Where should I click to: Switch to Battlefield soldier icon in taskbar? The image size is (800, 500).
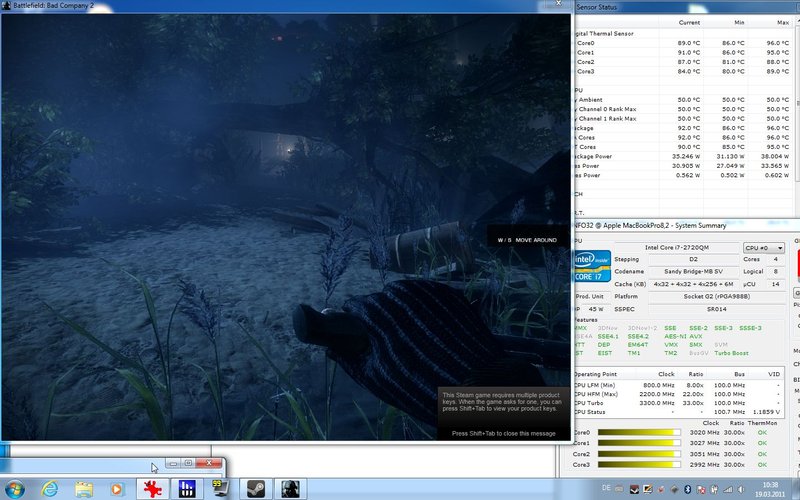[x=290, y=489]
